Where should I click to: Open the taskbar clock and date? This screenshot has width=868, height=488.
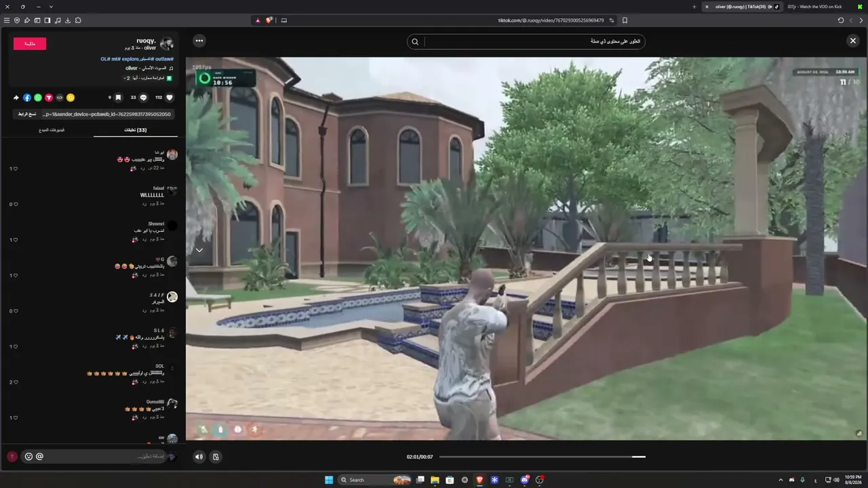tap(853, 480)
